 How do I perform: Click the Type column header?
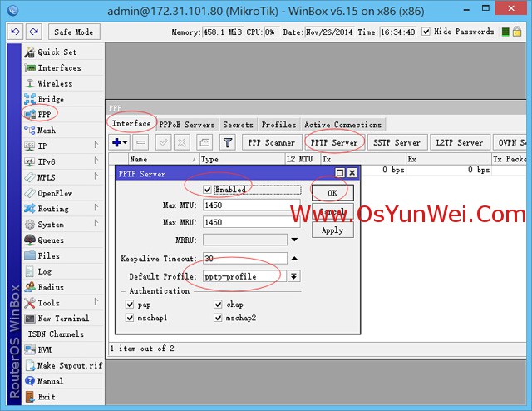[242, 159]
